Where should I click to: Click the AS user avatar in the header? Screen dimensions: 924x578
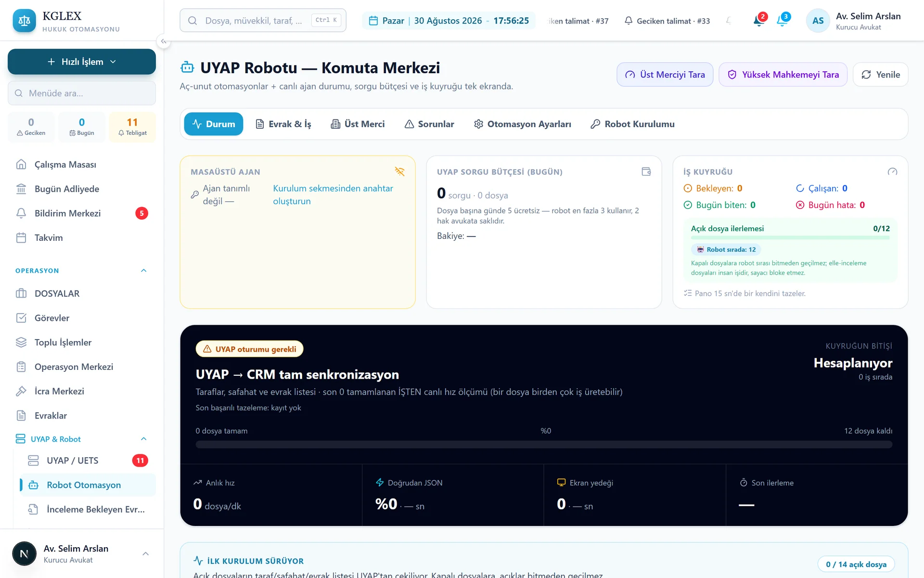[818, 21]
